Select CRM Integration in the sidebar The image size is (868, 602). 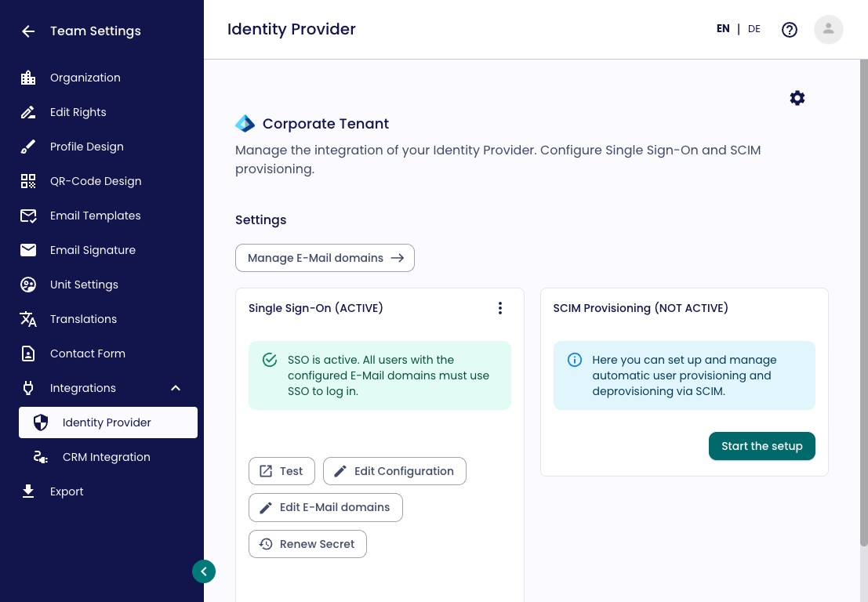(x=108, y=457)
